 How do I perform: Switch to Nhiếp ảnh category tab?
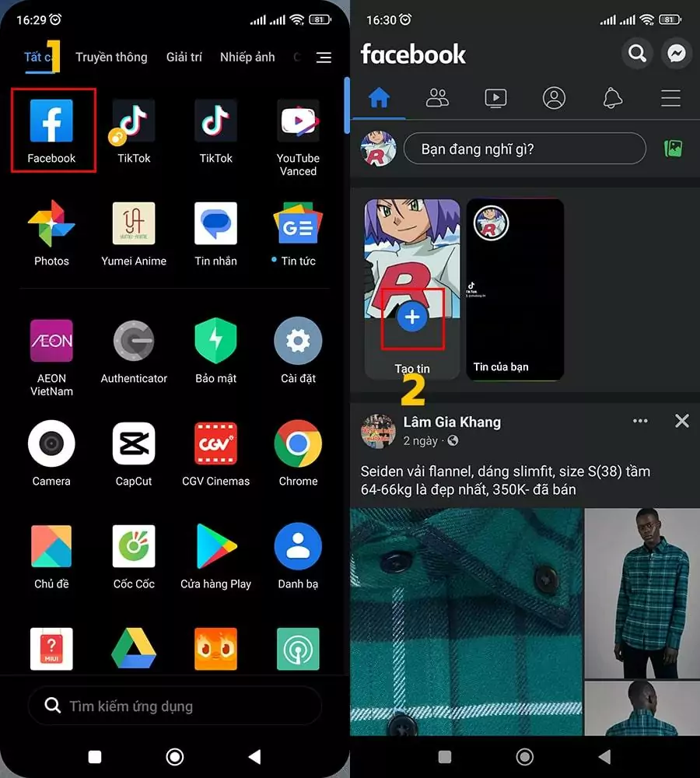tap(247, 57)
